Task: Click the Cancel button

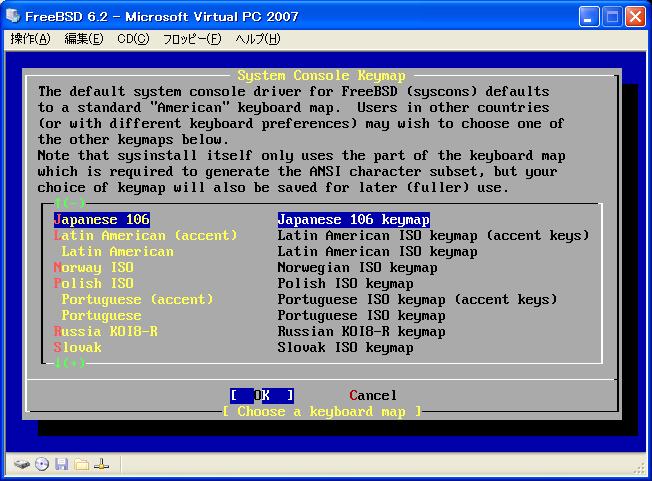Action: point(373,395)
